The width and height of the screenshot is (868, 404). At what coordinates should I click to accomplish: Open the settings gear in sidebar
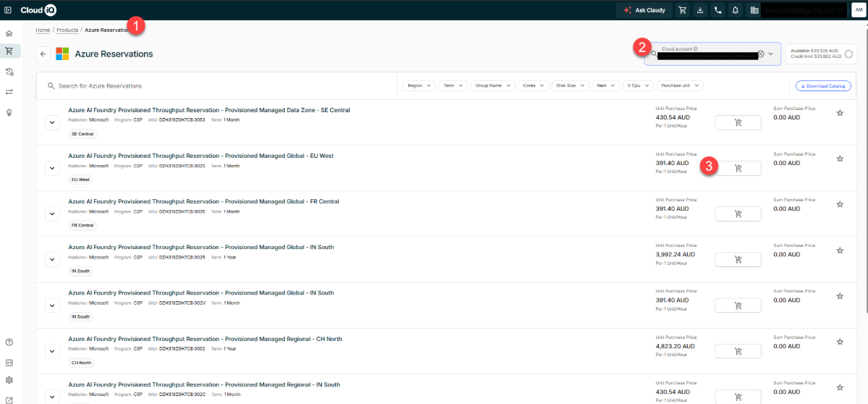click(x=9, y=380)
